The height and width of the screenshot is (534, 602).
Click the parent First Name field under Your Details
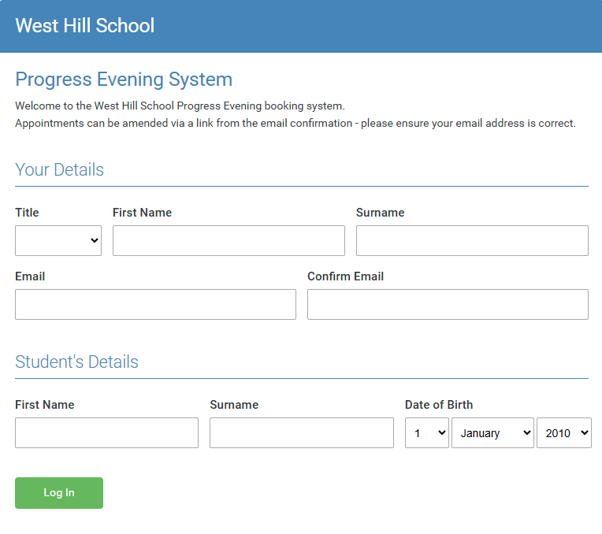228,240
